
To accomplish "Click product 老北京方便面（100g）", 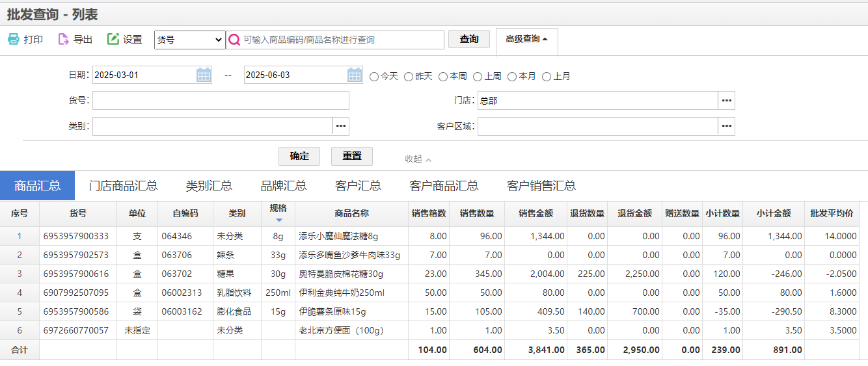I will tap(341, 330).
